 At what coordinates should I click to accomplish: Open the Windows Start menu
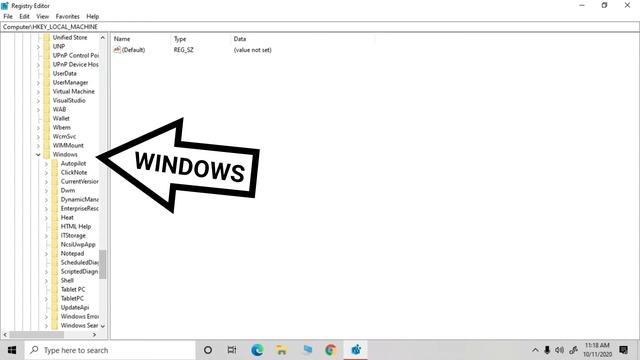[12, 350]
